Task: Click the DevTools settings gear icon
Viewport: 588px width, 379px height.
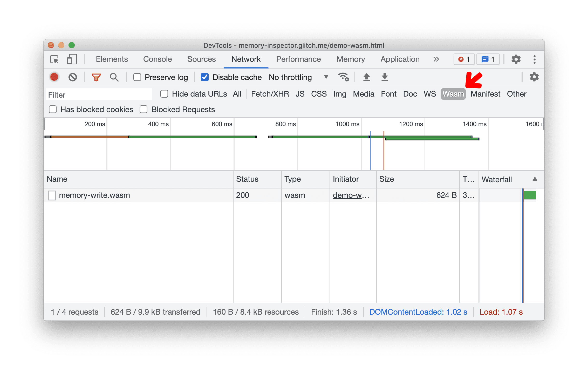Action: click(516, 59)
